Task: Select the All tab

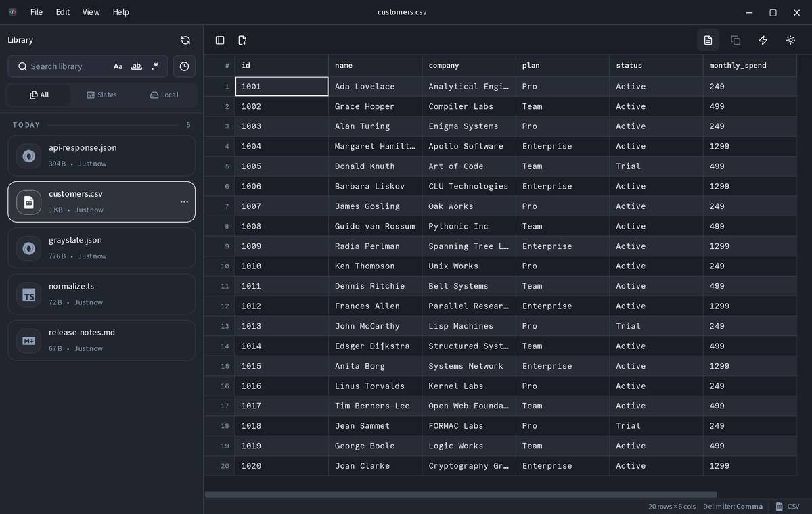Action: (x=39, y=95)
